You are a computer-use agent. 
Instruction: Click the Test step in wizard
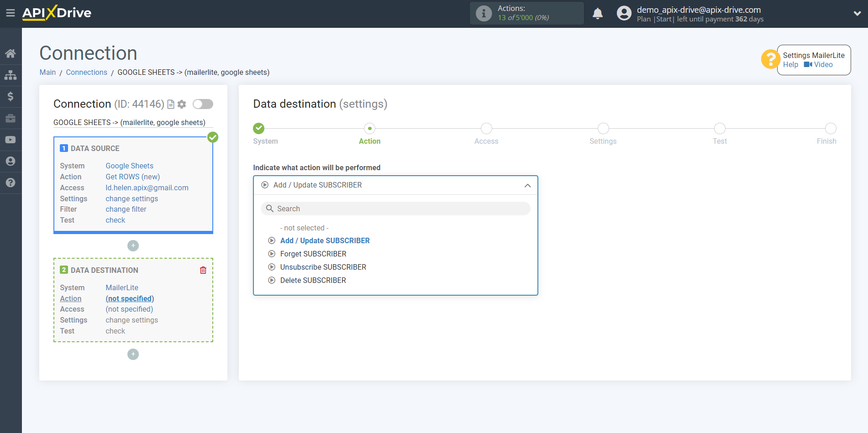tap(720, 128)
